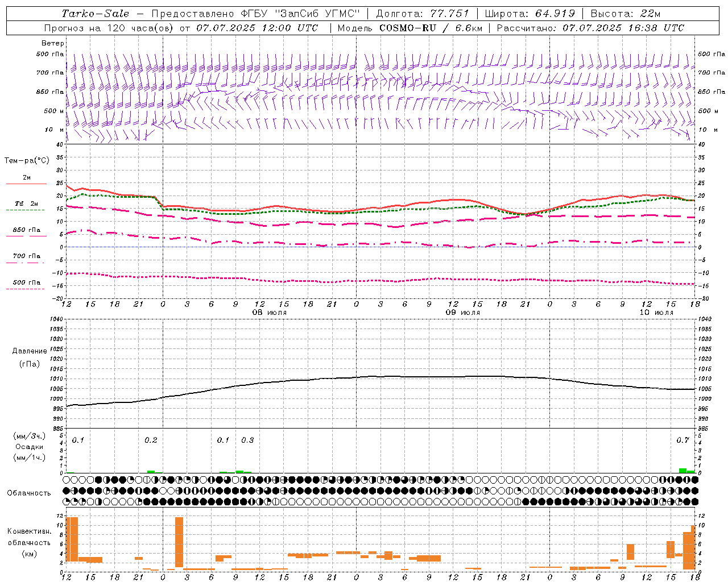728x582 pixels.
Task: Click the 'Давление' pressure panel label
Action: [30, 351]
